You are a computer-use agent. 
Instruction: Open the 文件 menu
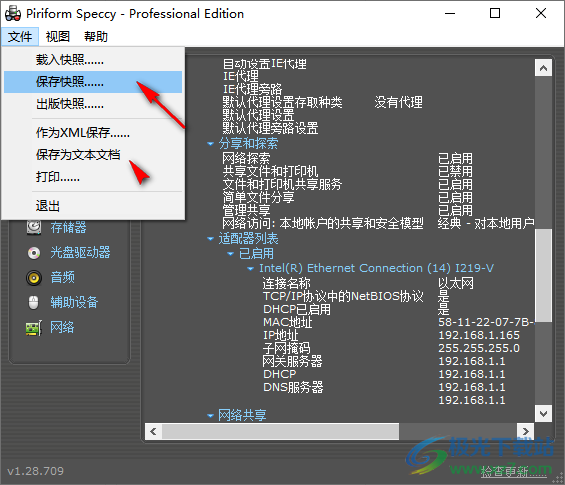point(20,36)
